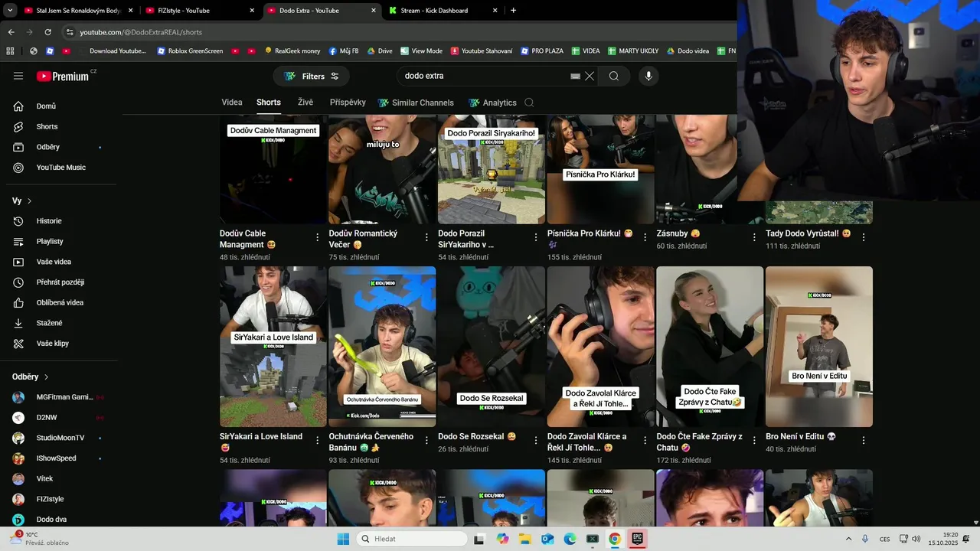This screenshot has height=551, width=980.
Task: Open the MARTY UKOLY bookmark
Action: coord(633,51)
